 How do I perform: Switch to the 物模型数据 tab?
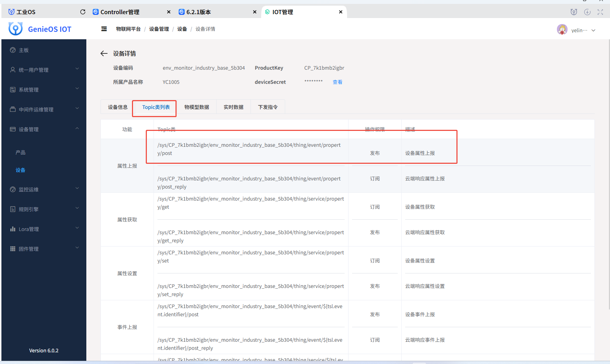(197, 106)
